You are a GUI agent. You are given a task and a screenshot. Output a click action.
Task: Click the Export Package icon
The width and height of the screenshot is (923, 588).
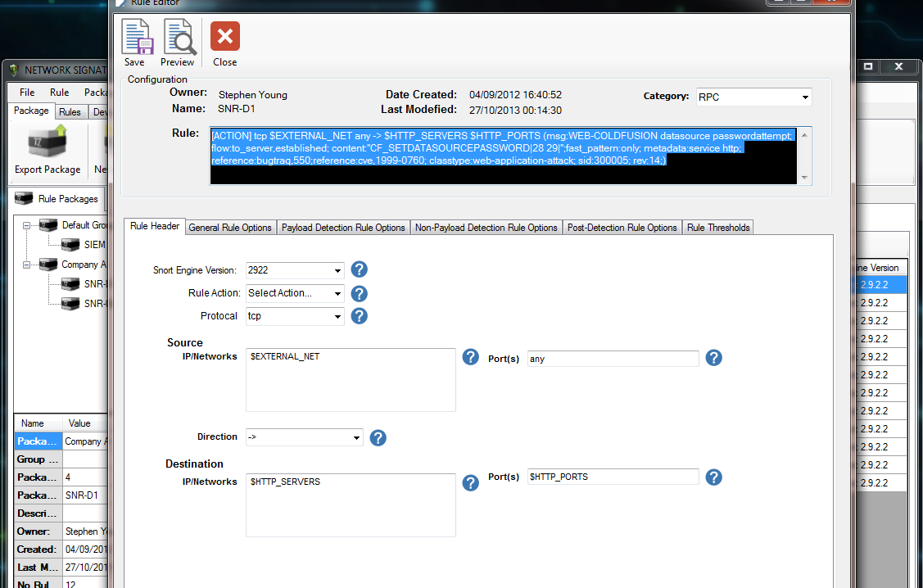tap(48, 143)
